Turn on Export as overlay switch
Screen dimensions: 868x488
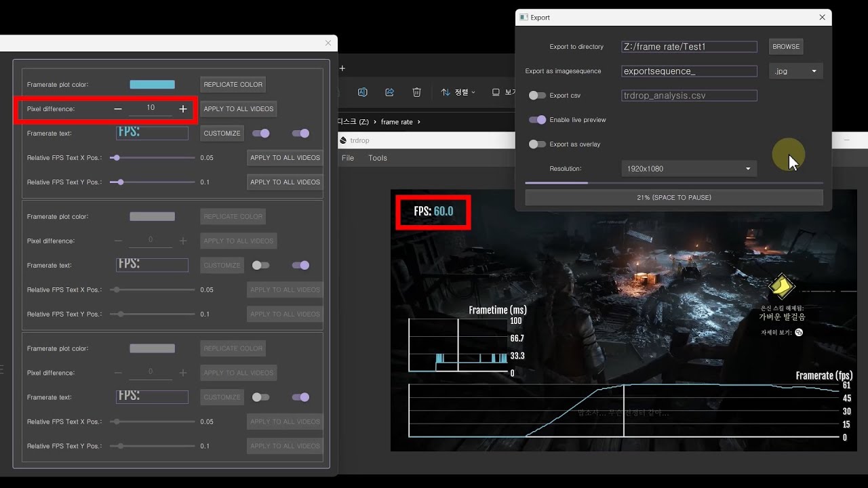[x=537, y=144]
